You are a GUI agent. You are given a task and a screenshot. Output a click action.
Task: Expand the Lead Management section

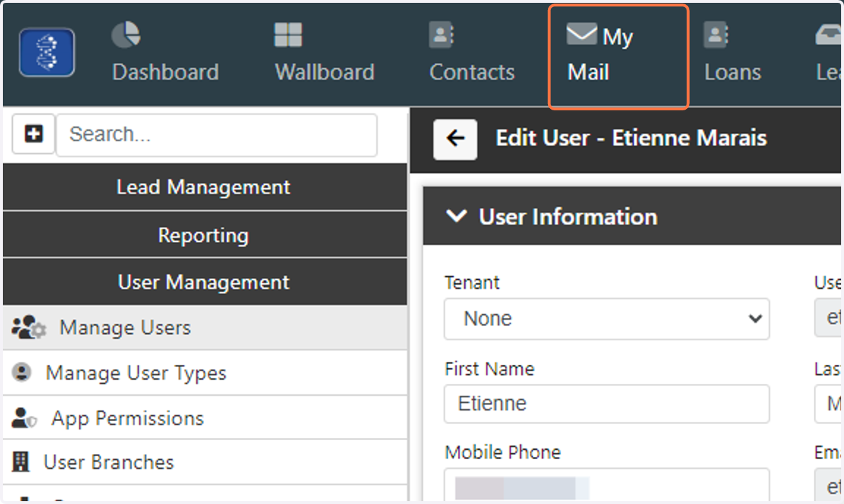[205, 187]
